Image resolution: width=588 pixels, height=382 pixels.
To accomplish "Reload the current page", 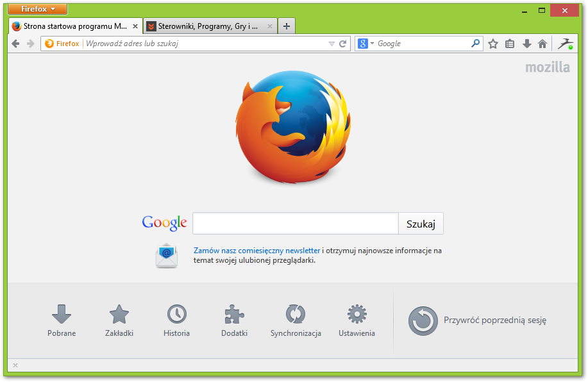I will pyautogui.click(x=343, y=44).
